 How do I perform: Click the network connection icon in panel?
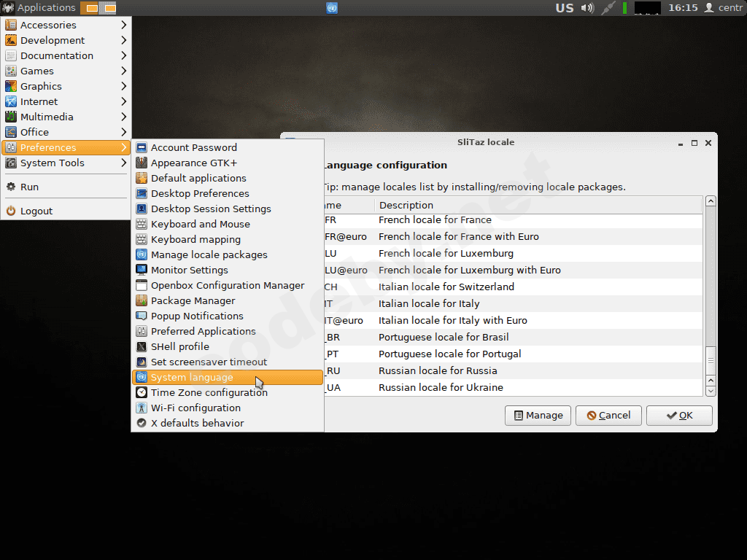pos(608,7)
